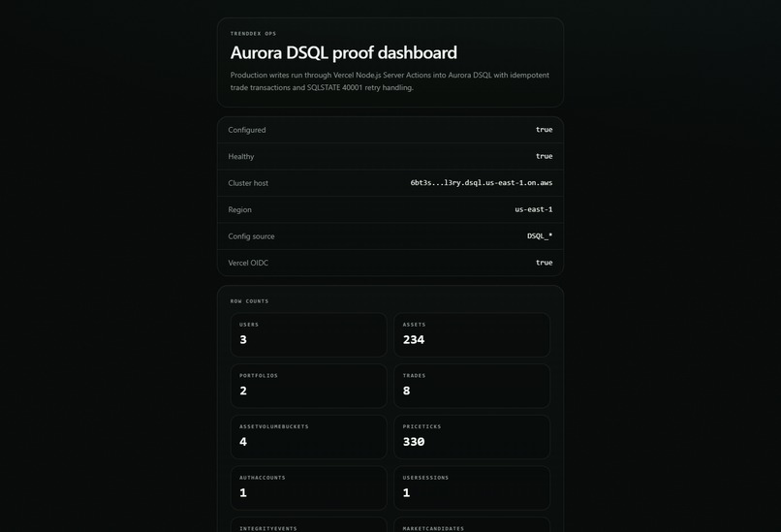The width and height of the screenshot is (781, 532).
Task: Click the 'PORTFOLIOS' card label
Action: (x=258, y=376)
